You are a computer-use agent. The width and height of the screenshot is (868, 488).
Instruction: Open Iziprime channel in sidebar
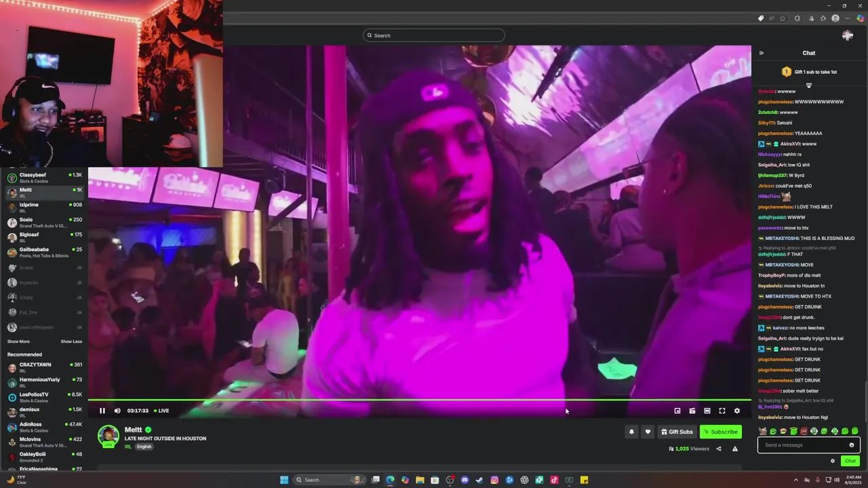coord(44,207)
